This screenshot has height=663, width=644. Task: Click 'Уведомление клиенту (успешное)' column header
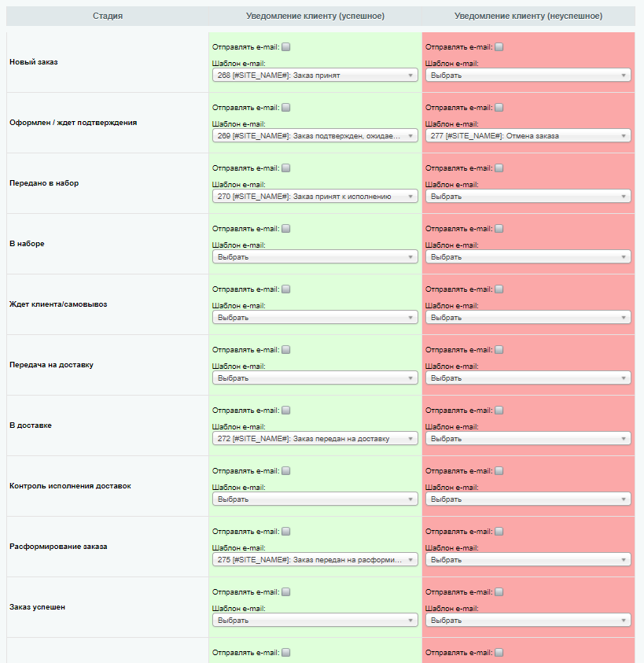pyautogui.click(x=315, y=16)
